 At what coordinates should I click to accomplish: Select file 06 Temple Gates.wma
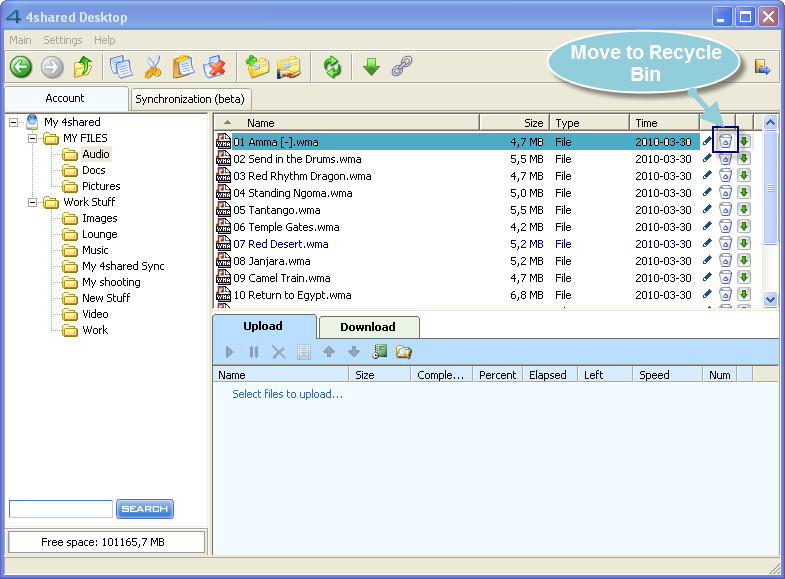point(286,227)
